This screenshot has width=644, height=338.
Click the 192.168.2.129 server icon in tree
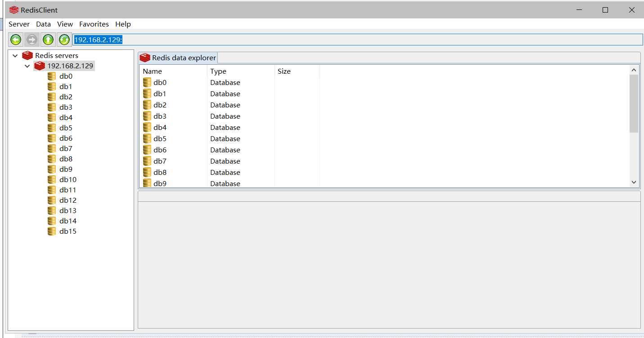[x=40, y=66]
